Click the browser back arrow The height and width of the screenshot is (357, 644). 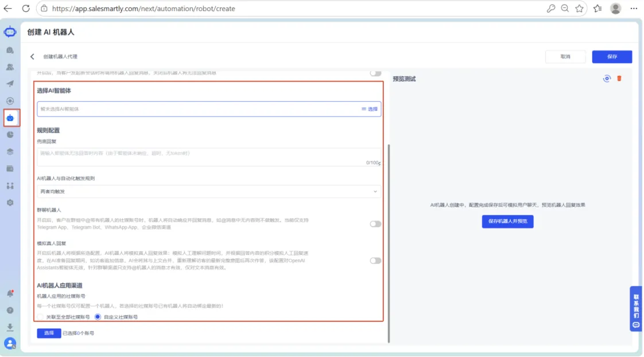(8, 8)
